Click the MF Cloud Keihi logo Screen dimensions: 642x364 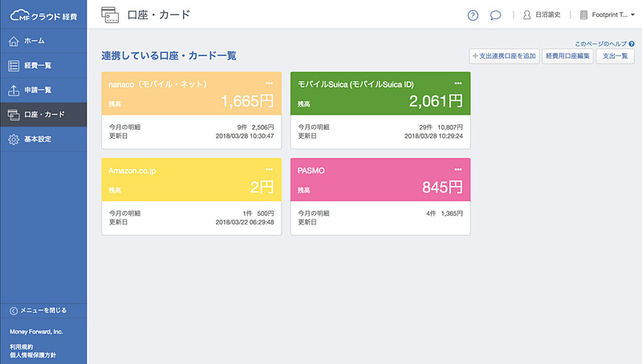pyautogui.click(x=43, y=15)
